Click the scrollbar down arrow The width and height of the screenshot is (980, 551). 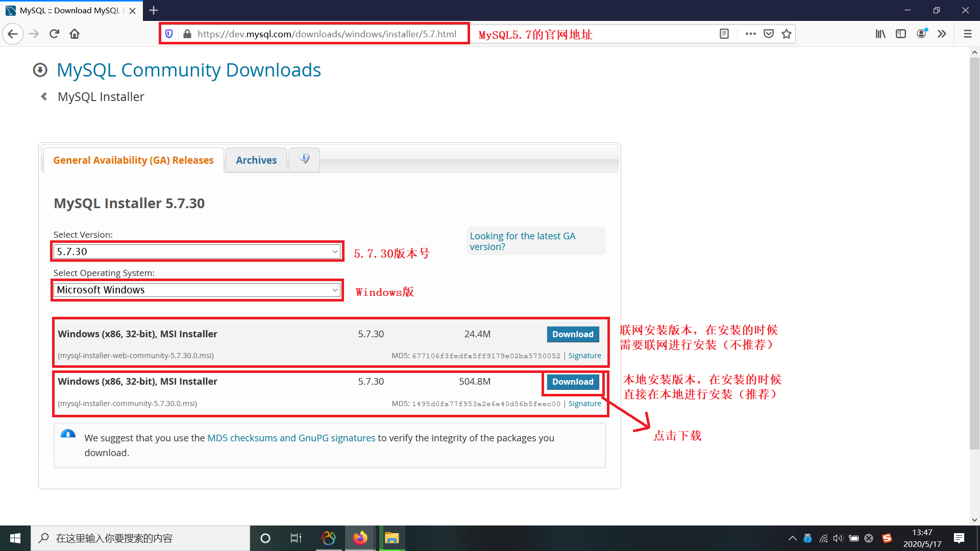pos(974,520)
